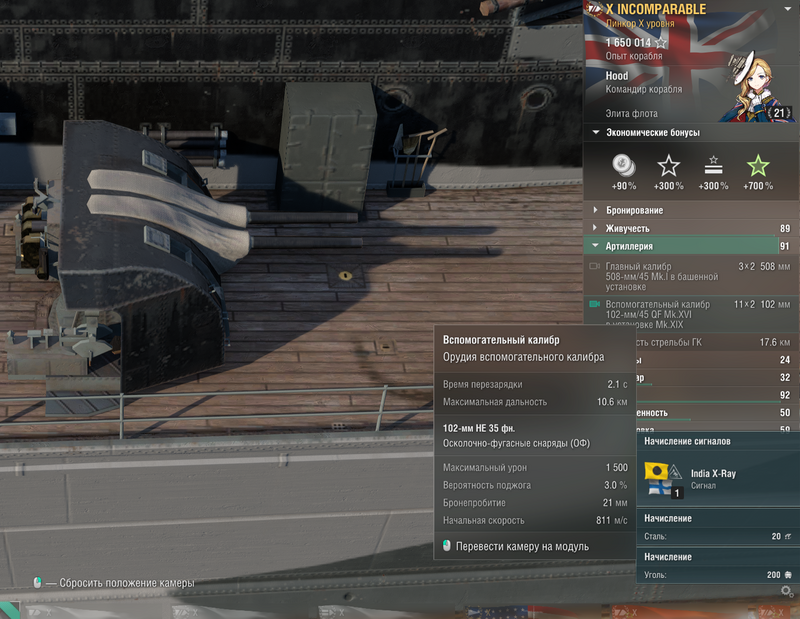Screen dimensions: 800x619
Task: Click the Элита флота label
Action: 631,113
